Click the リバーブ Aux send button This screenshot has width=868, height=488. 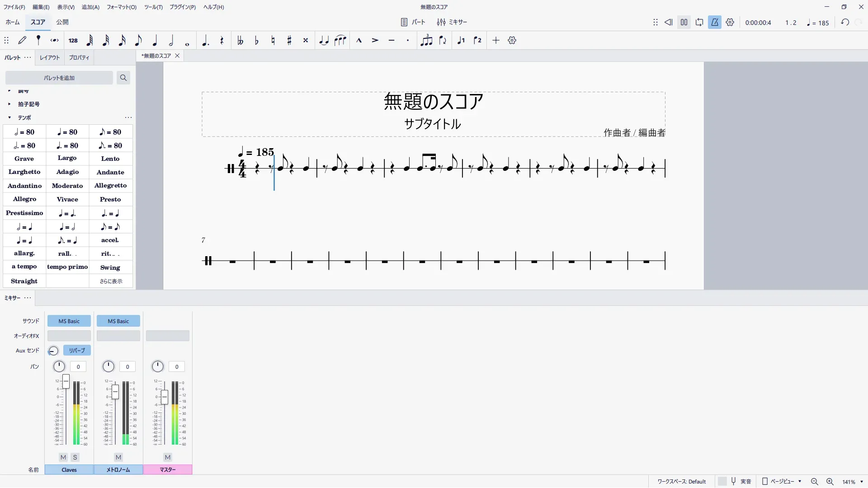[x=77, y=351]
